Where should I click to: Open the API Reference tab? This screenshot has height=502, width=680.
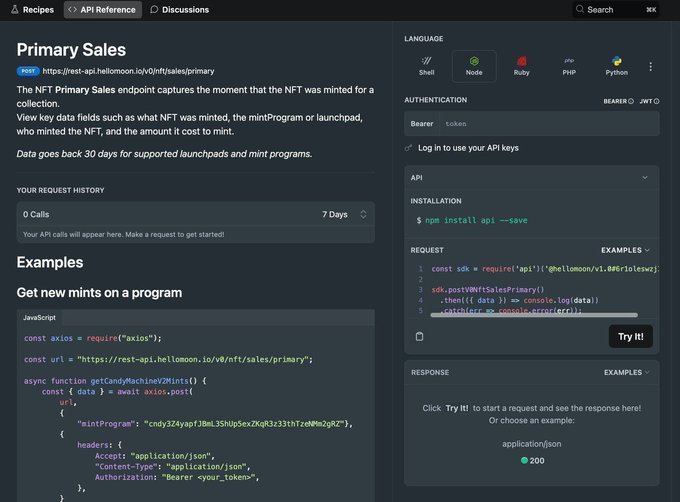103,10
